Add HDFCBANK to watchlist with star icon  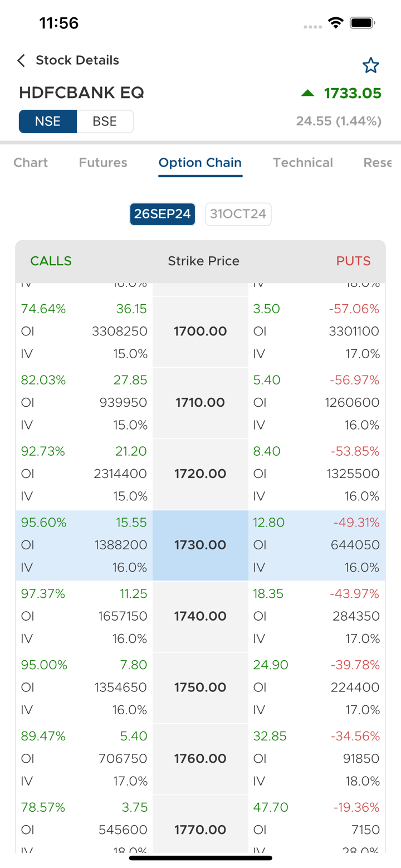click(x=370, y=66)
